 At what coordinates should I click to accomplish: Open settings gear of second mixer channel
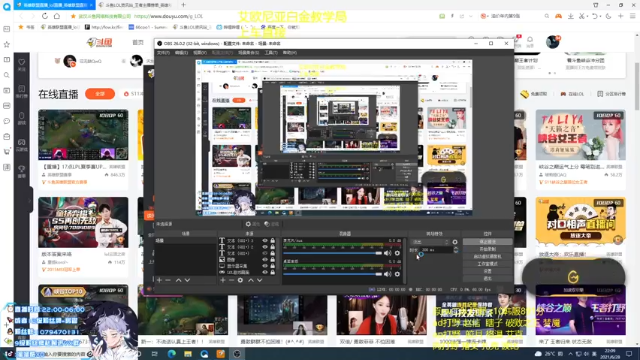pyautogui.click(x=397, y=274)
